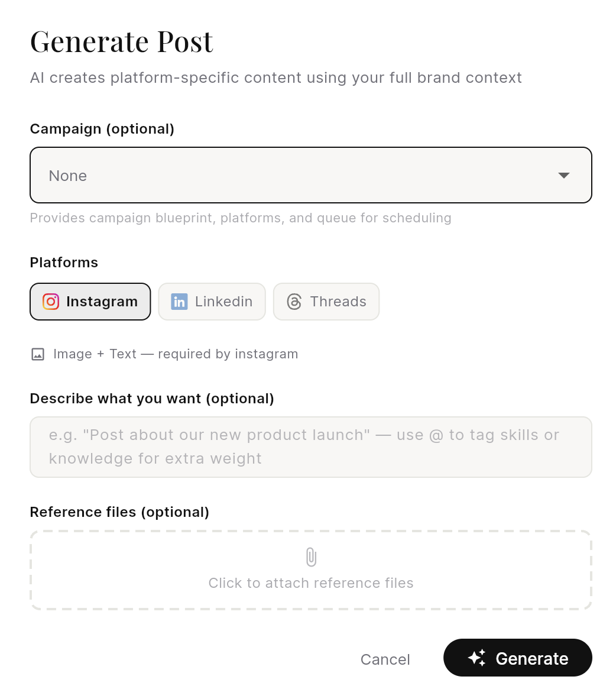Image resolution: width=616 pixels, height=699 pixels.
Task: Click Cancel to dismiss the dialog
Action: pyautogui.click(x=385, y=659)
